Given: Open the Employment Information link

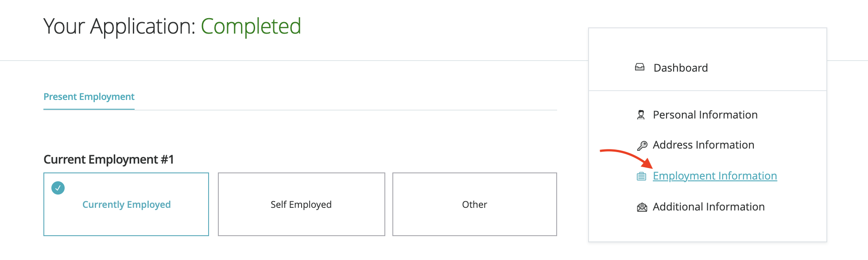Looking at the screenshot, I should coord(715,176).
